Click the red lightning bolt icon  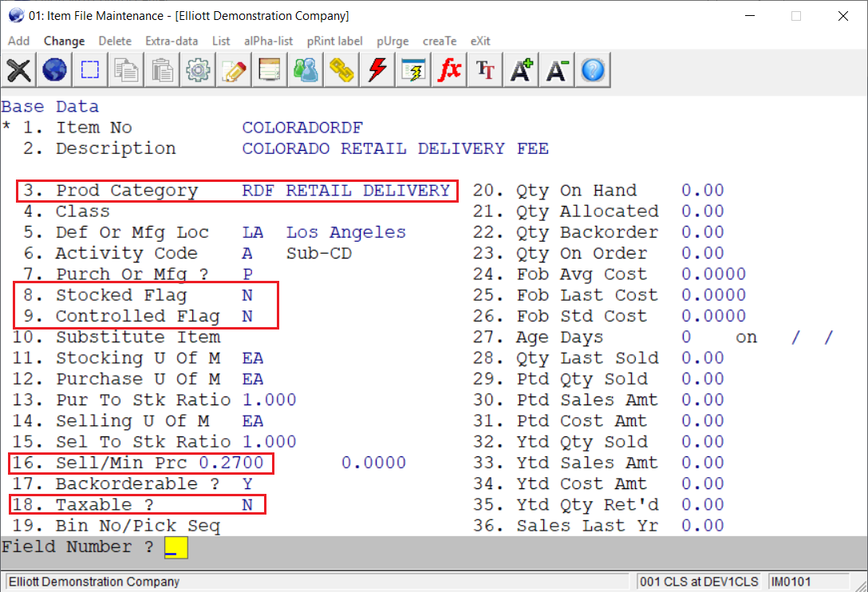377,70
